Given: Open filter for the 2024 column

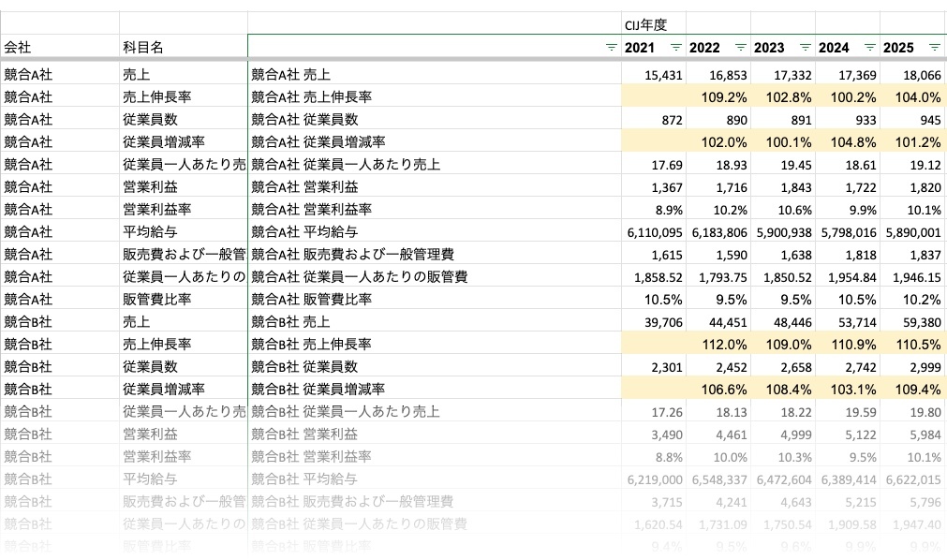Looking at the screenshot, I should click(x=869, y=47).
